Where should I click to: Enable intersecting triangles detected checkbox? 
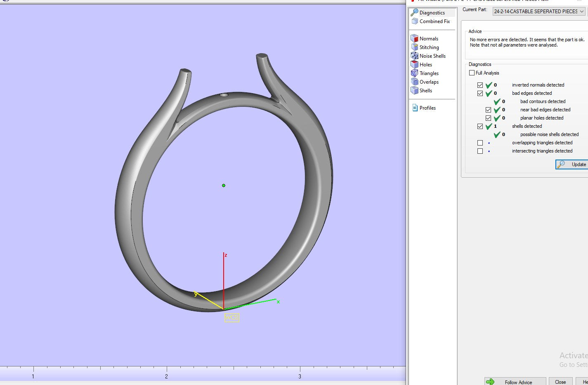coord(480,151)
